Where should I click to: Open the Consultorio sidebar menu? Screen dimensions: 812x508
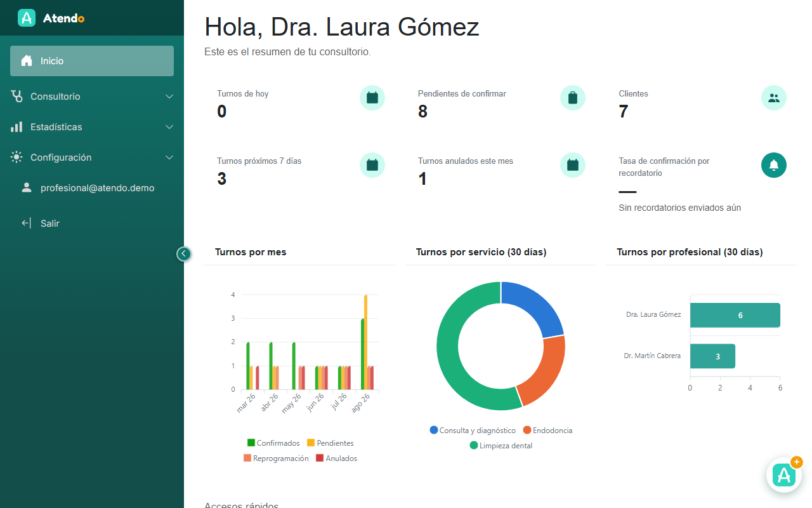click(x=92, y=97)
